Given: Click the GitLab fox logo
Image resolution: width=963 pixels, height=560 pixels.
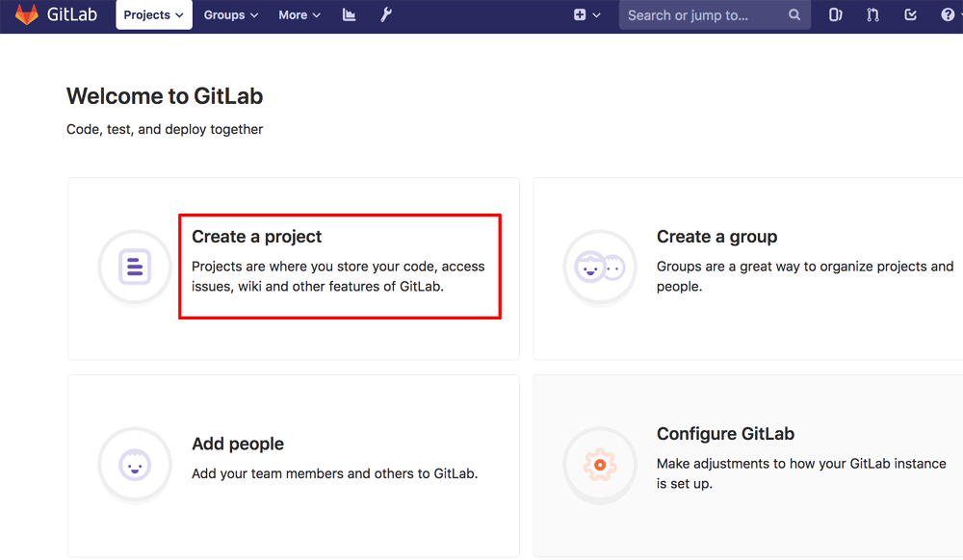Looking at the screenshot, I should pos(26,14).
